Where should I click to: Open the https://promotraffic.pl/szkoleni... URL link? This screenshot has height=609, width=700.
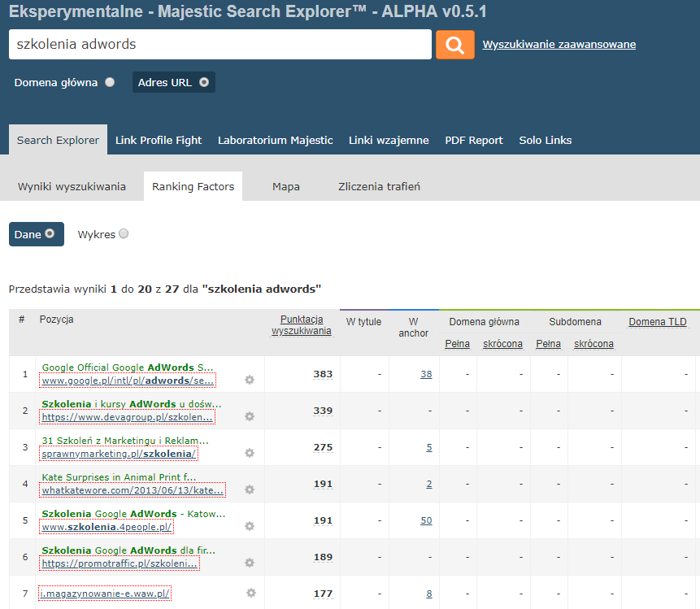120,563
